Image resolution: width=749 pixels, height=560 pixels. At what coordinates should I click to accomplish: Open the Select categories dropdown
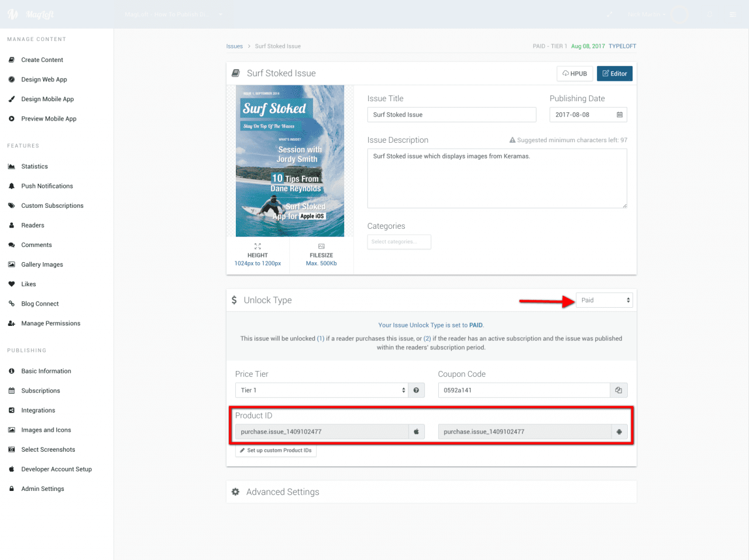coord(399,242)
